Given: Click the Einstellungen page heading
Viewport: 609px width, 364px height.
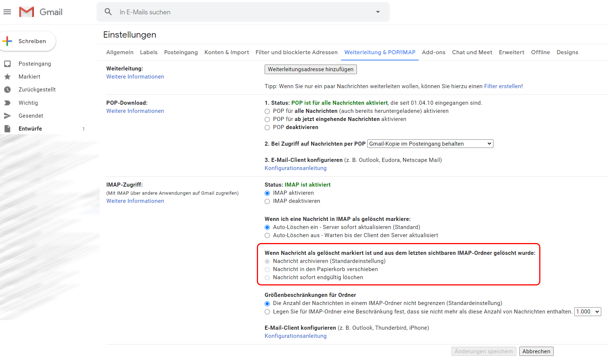Looking at the screenshot, I should (x=130, y=35).
